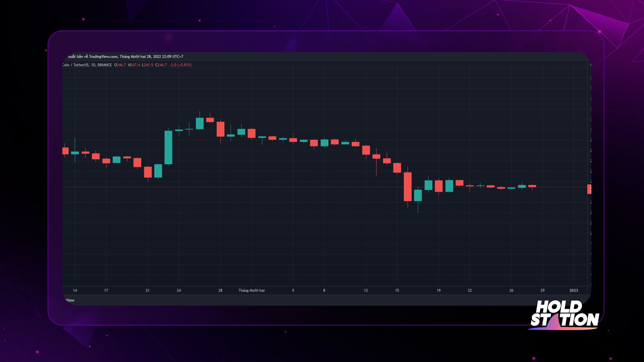
Task: Click the red current-price tag on price scale
Action: tap(589, 189)
